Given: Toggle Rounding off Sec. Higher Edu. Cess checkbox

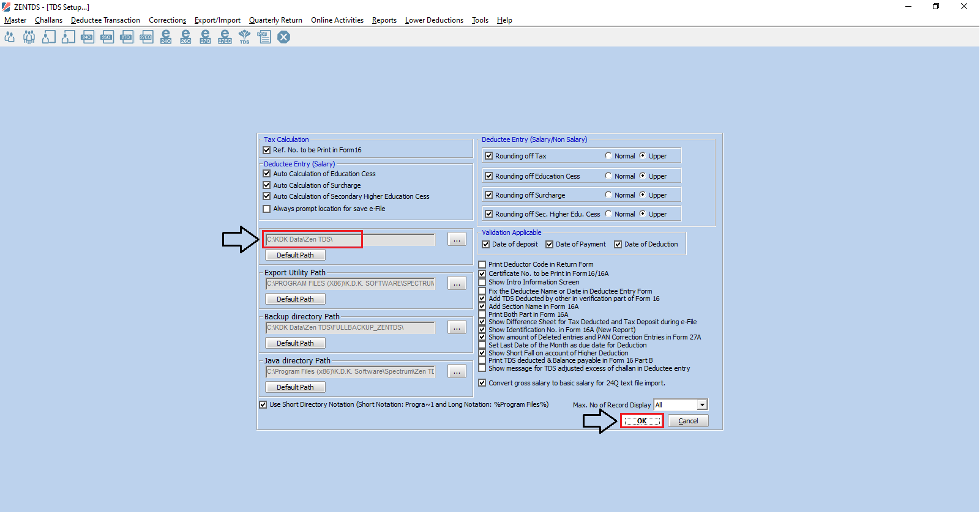Looking at the screenshot, I should 488,214.
